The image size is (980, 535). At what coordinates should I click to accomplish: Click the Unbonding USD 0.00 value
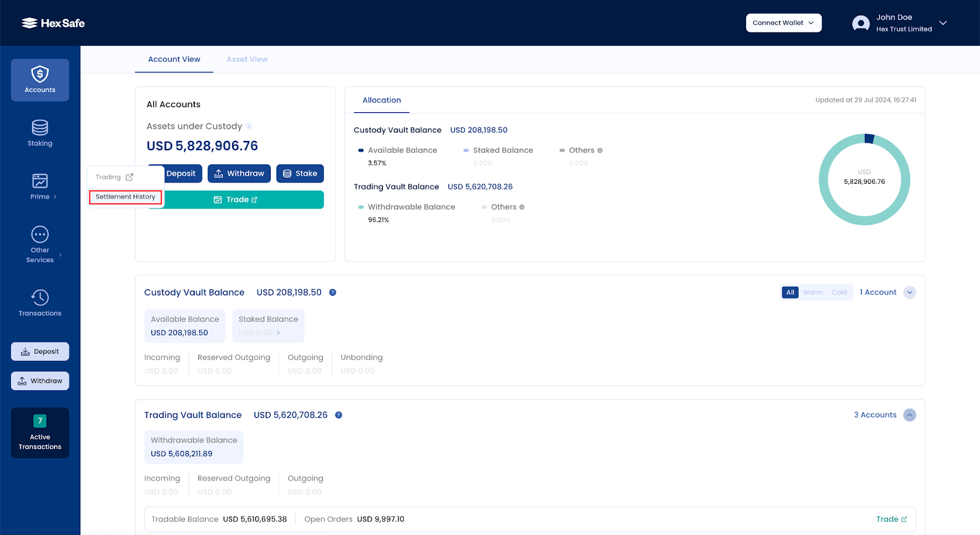[358, 371]
